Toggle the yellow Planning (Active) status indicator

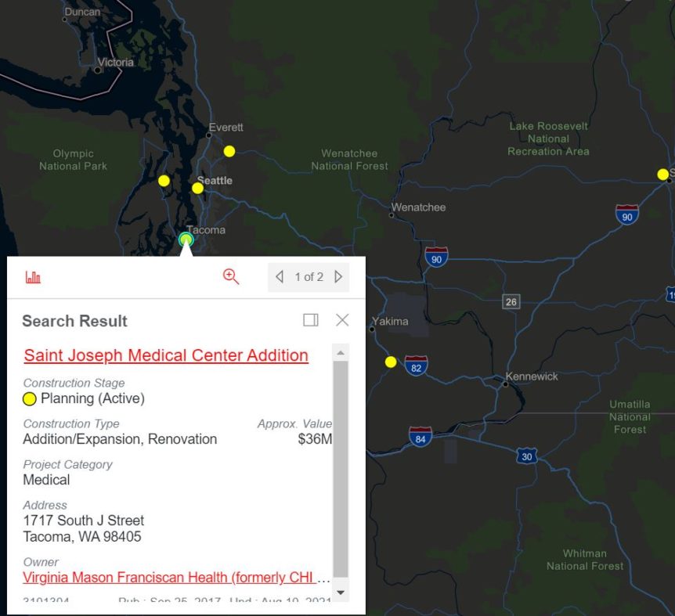click(30, 399)
